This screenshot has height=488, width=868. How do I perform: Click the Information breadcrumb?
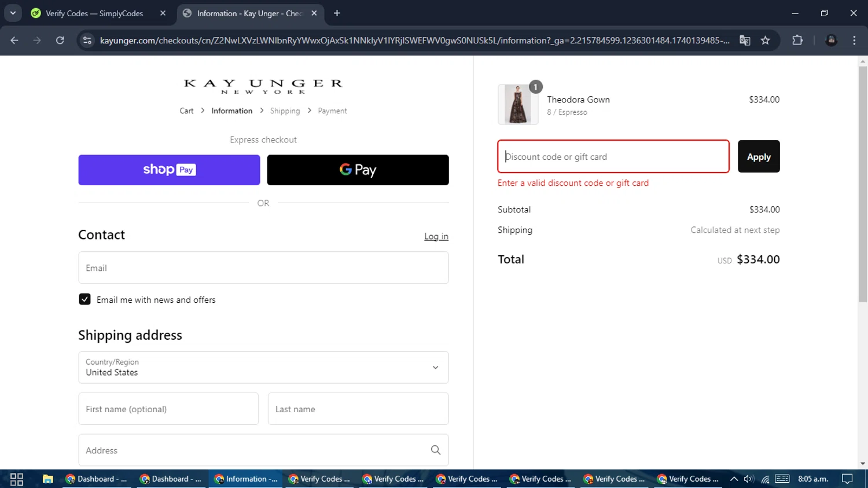(231, 111)
